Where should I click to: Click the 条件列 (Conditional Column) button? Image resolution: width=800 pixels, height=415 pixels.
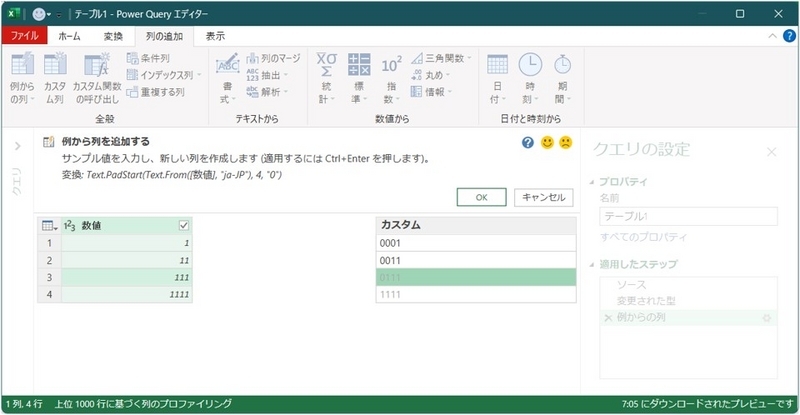pyautogui.click(x=148, y=58)
